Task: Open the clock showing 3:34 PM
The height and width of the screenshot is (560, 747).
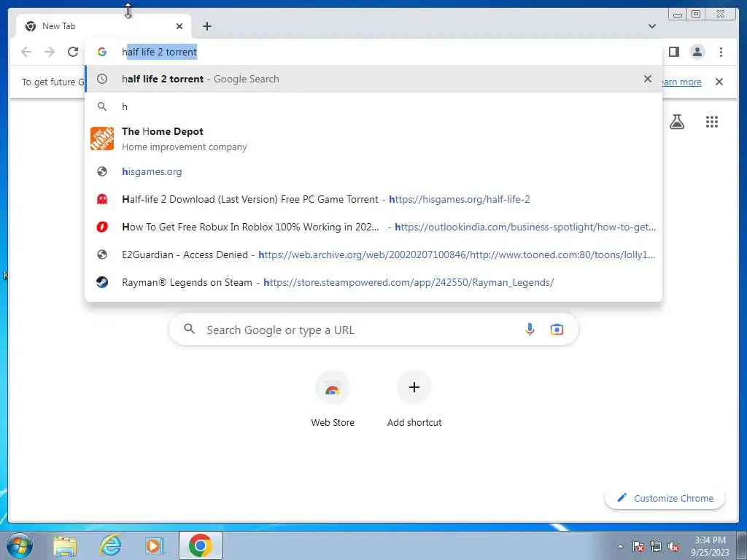Action: (x=710, y=546)
